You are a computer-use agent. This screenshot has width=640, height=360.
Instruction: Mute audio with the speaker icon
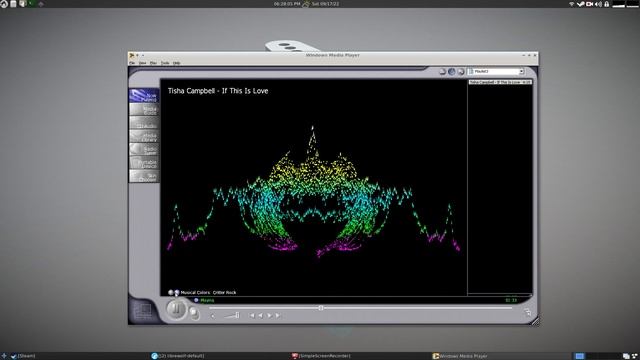pyautogui.click(x=213, y=316)
